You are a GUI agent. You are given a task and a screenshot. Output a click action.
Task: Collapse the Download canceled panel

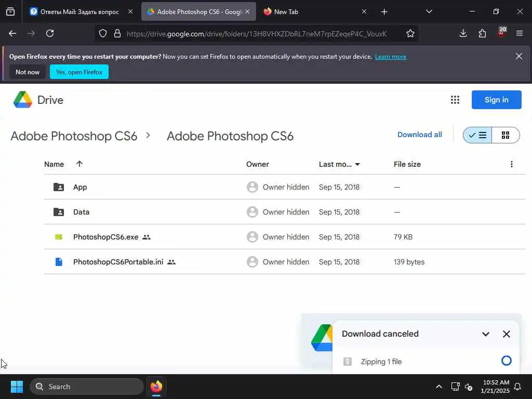486,334
